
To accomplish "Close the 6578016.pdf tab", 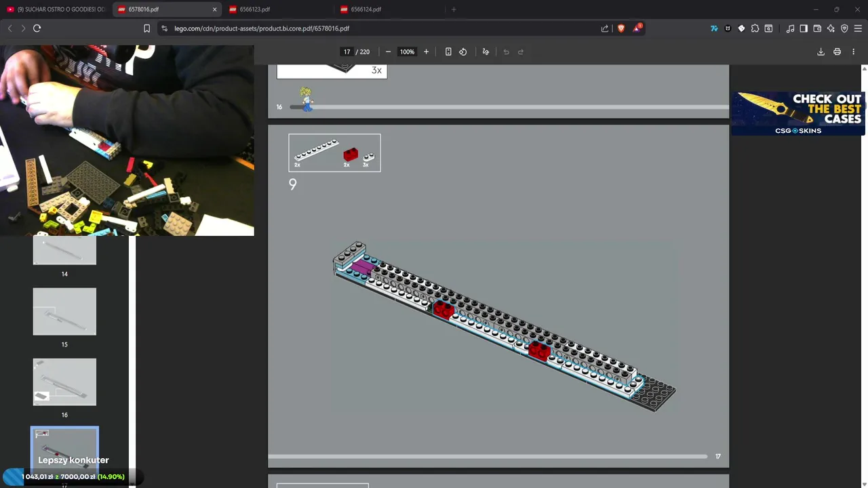I will pos(214,9).
